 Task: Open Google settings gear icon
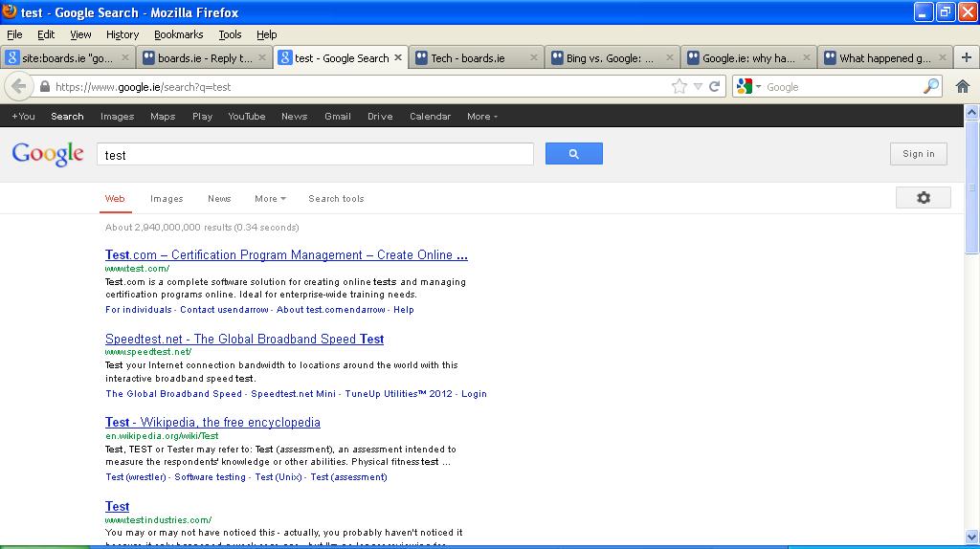(924, 198)
